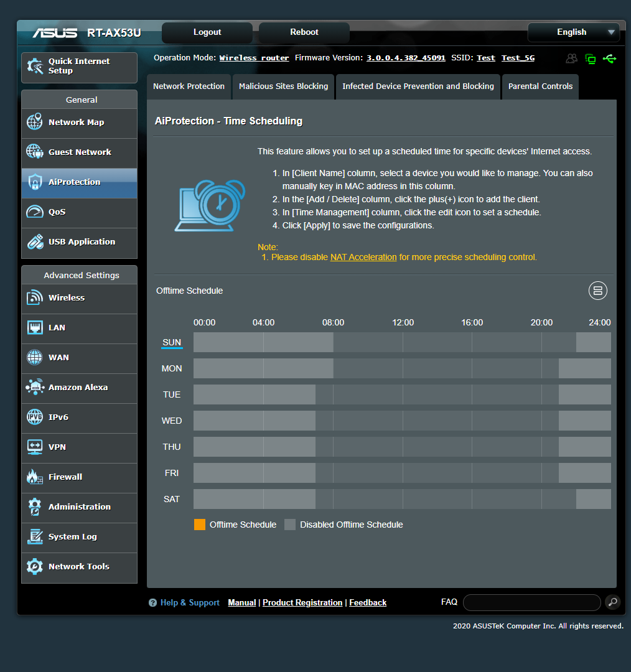Open the USB devices status icon
Screen dimensions: 631x672
(x=610, y=58)
